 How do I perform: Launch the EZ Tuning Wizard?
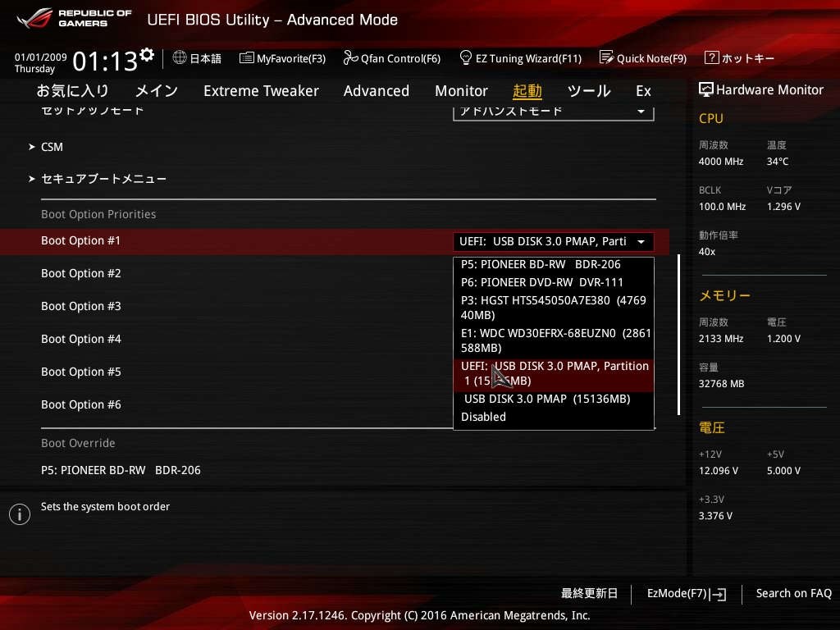(x=520, y=58)
